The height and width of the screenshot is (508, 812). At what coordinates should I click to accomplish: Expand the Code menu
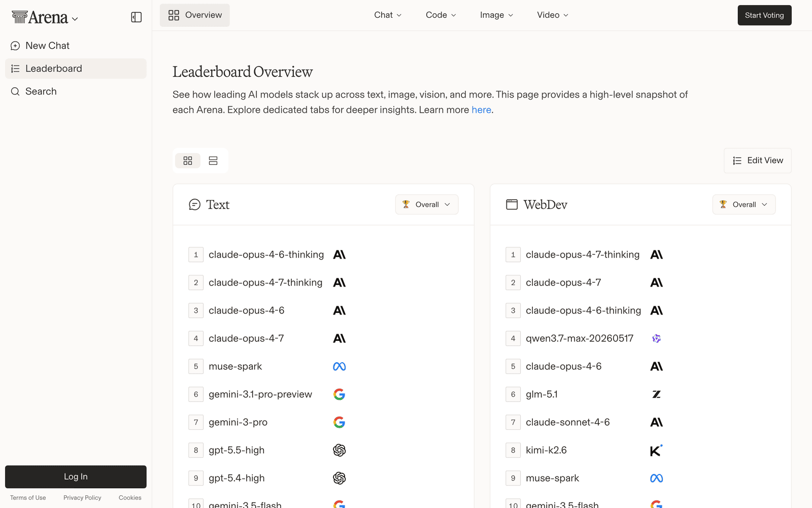click(441, 15)
